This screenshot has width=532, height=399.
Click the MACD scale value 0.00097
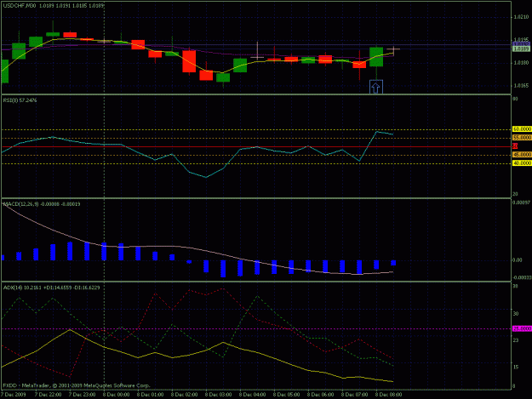tap(521, 202)
